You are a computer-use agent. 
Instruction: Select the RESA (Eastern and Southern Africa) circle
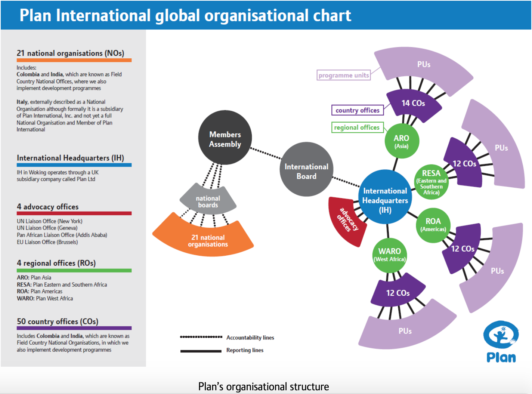coord(431,182)
